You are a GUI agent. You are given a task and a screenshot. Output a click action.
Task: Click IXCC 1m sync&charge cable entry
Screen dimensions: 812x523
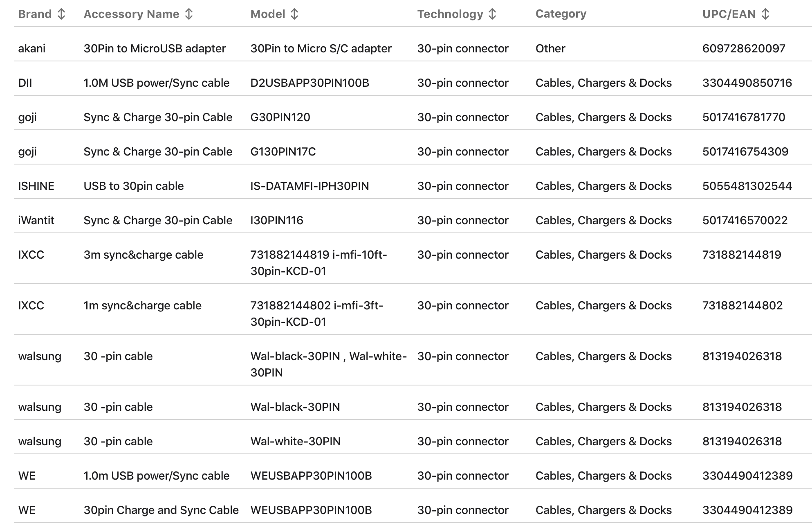[142, 306]
